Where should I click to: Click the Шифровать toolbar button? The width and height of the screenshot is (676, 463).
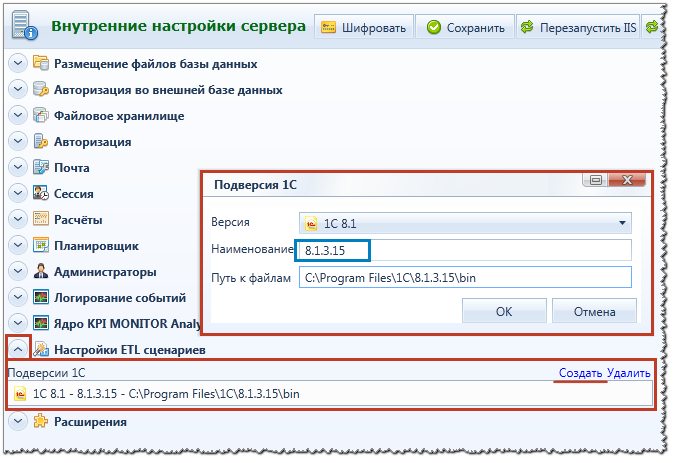[x=364, y=27]
